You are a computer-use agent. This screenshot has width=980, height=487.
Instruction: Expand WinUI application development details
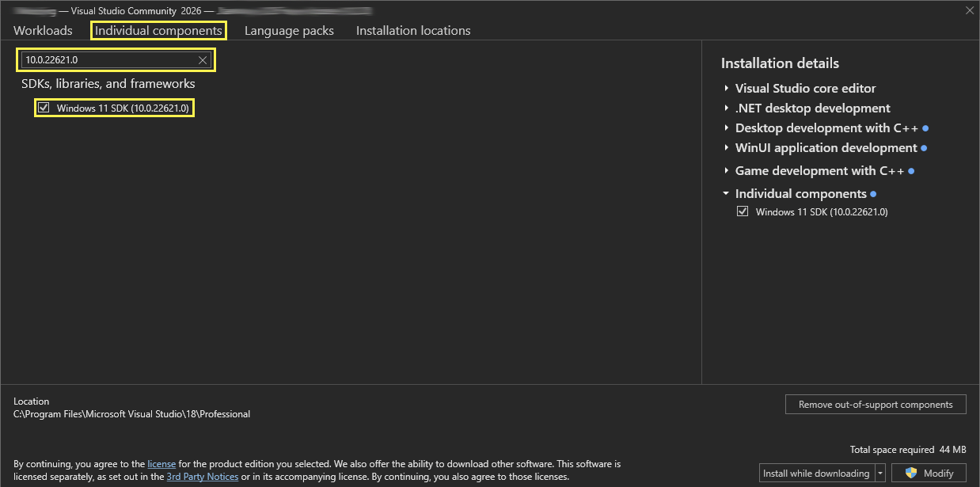(727, 147)
